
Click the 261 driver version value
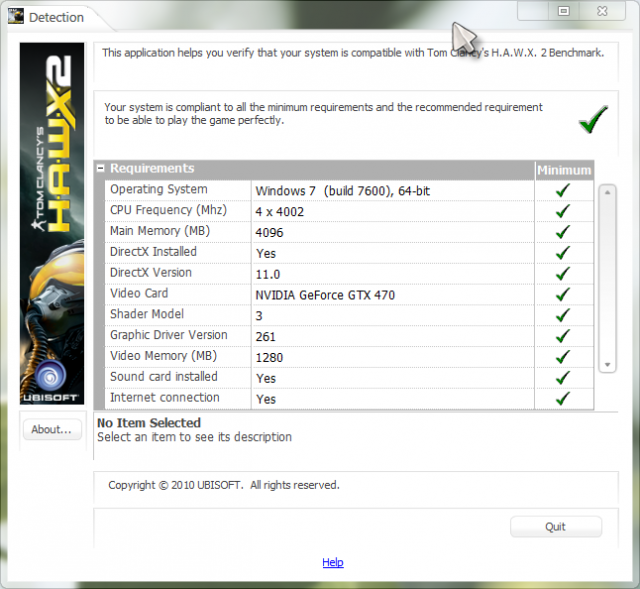(x=265, y=337)
